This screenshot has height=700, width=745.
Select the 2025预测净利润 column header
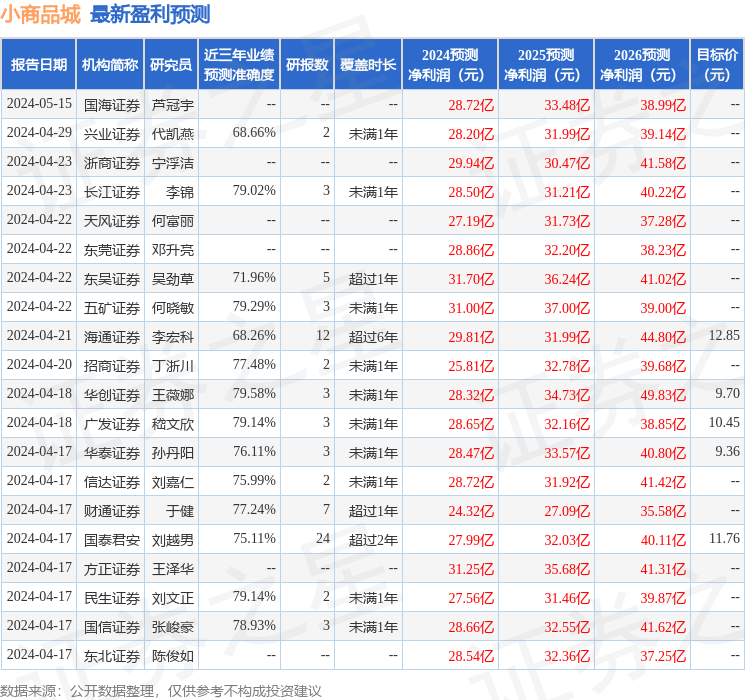point(546,65)
